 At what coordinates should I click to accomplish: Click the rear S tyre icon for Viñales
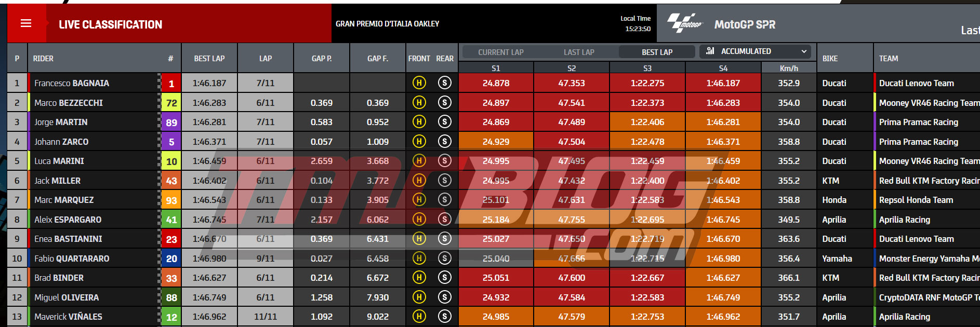(x=444, y=317)
